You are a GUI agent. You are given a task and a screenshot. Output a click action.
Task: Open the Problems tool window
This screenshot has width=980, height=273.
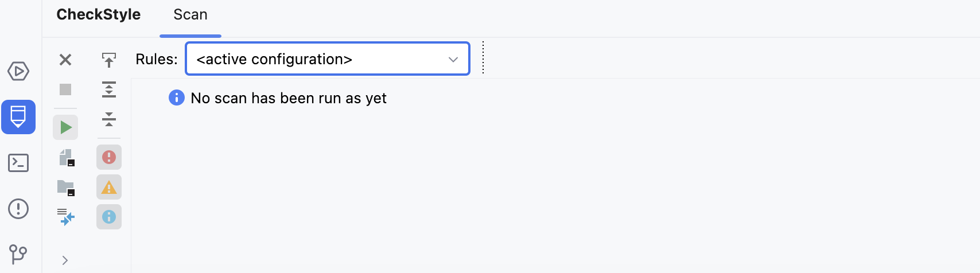18,209
